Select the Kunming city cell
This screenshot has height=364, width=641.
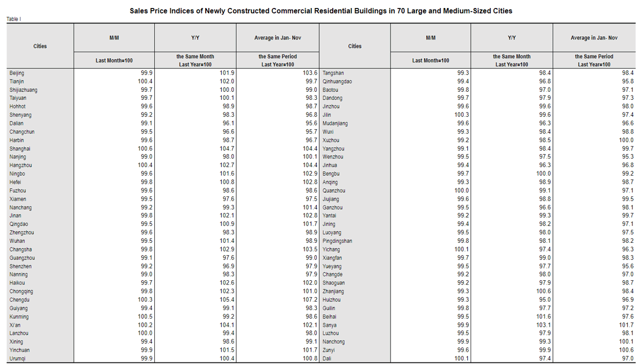[x=19, y=316]
